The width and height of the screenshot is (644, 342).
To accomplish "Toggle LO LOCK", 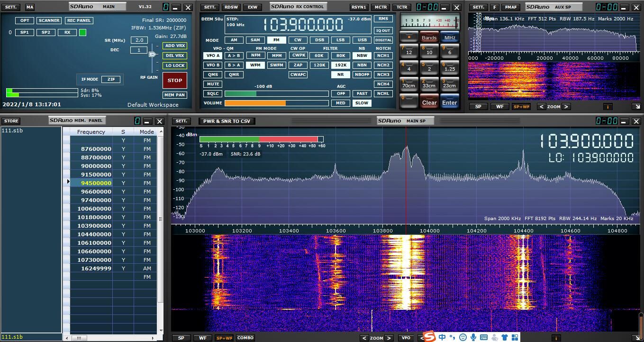I will coord(174,65).
